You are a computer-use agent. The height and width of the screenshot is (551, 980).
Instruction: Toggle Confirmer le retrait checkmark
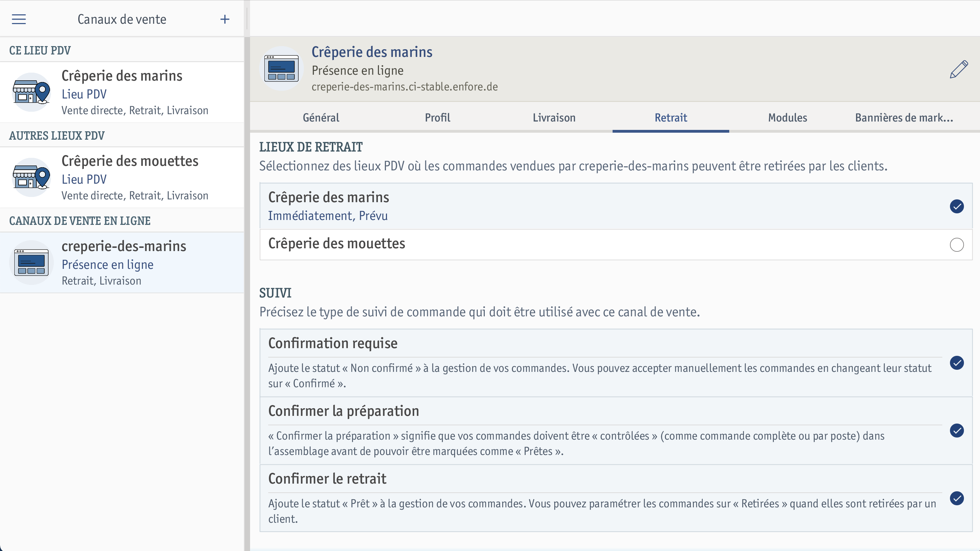tap(956, 498)
